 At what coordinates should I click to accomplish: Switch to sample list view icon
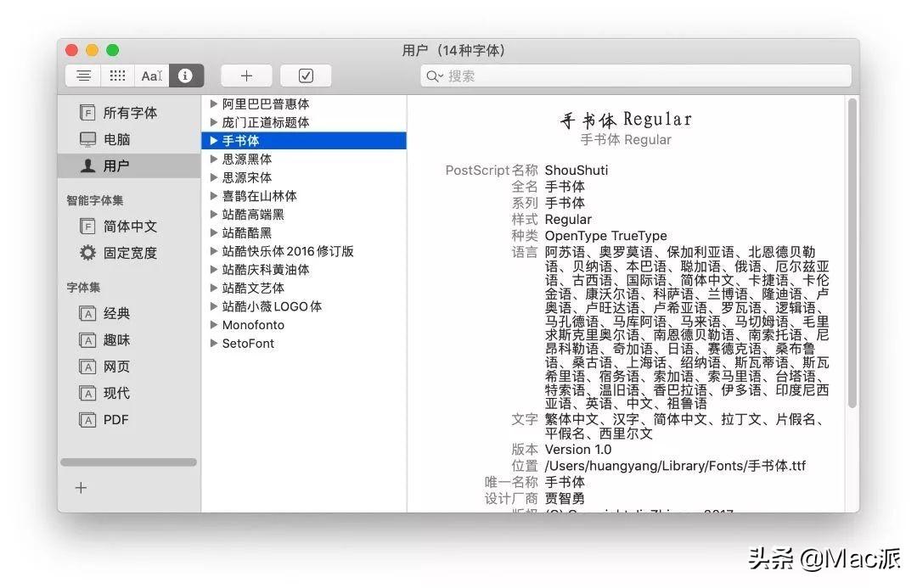pos(83,76)
